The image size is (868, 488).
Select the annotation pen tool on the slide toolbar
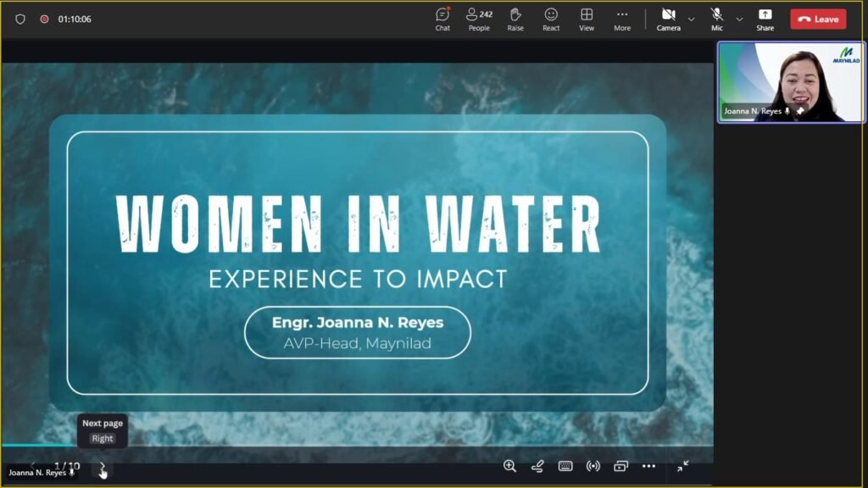tap(537, 466)
